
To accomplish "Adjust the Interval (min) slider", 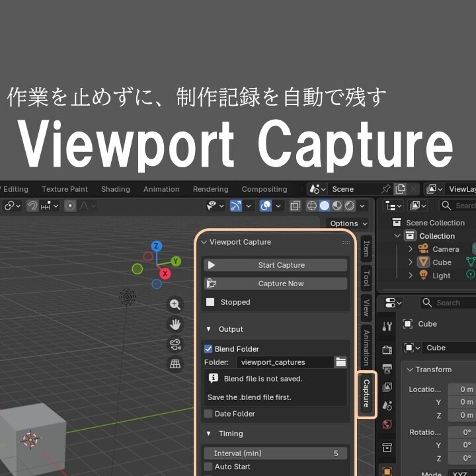I will click(x=275, y=454).
